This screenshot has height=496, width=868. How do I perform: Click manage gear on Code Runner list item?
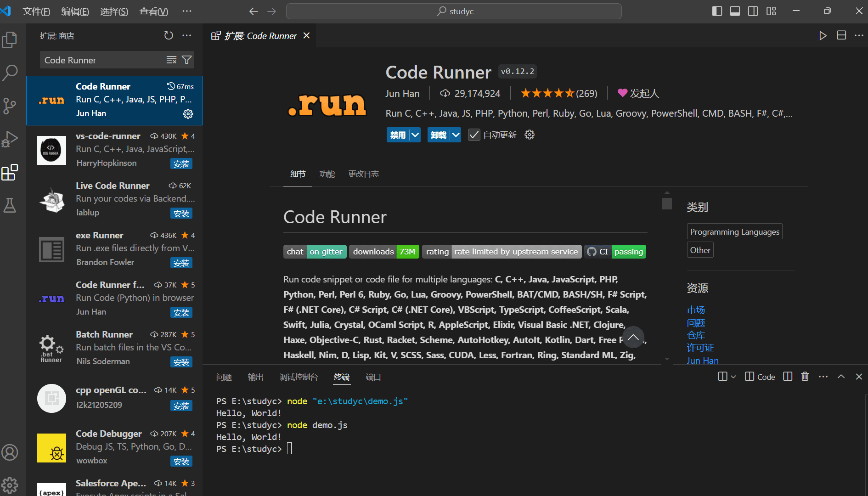188,114
